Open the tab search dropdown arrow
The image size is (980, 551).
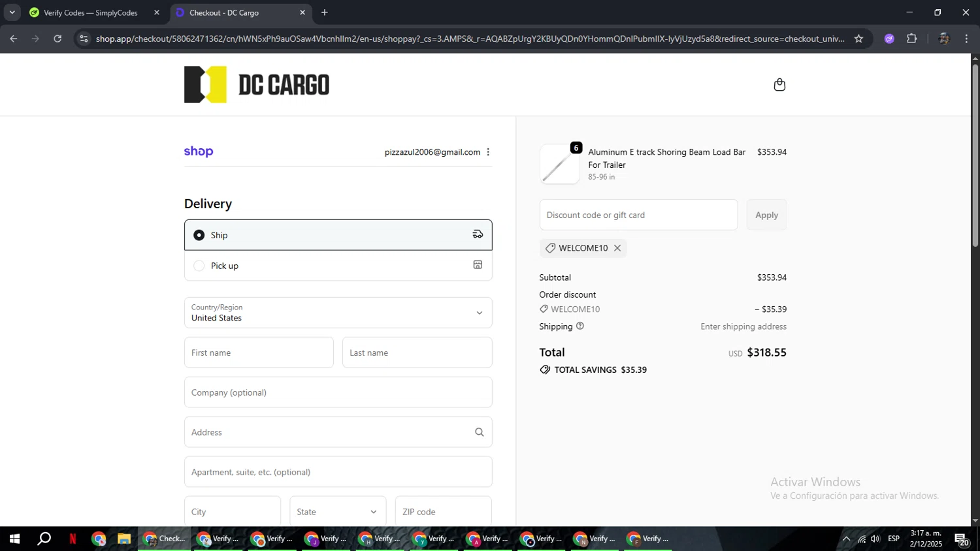12,12
